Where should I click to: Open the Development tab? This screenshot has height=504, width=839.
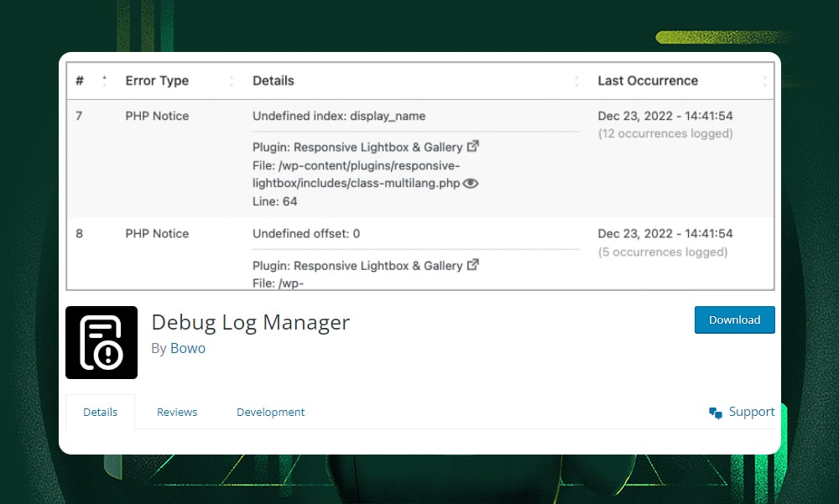270,412
